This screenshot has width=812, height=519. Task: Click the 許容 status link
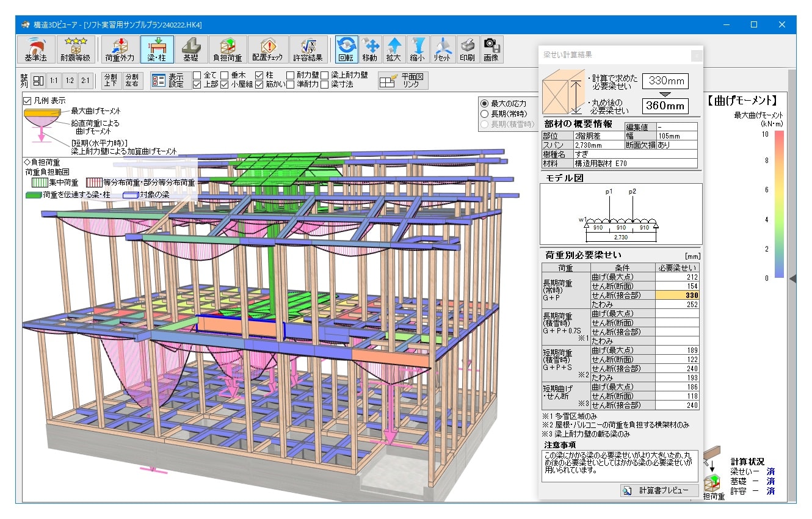[x=770, y=492]
